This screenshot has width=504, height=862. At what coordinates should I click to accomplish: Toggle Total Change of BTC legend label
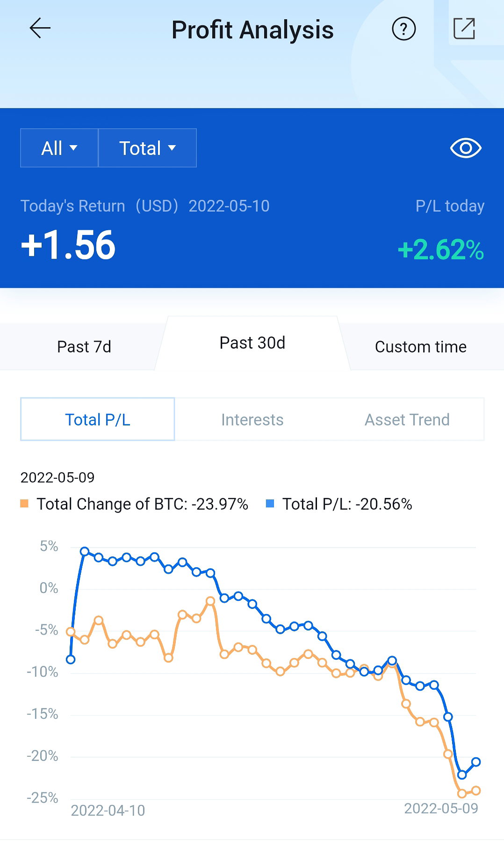pos(142,504)
